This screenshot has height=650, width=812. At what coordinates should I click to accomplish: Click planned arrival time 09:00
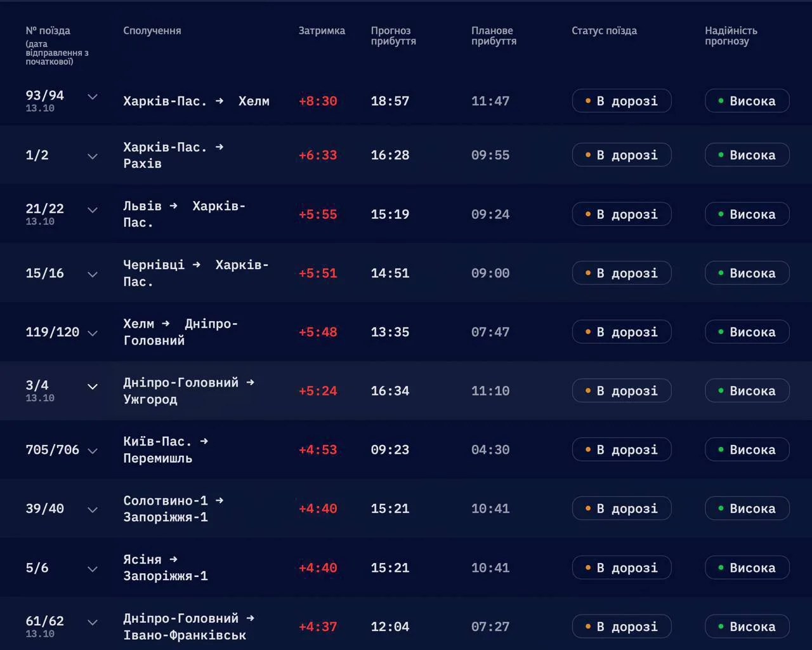tap(490, 273)
